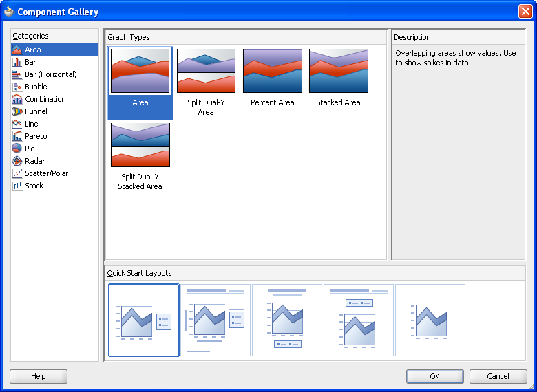Click the 'Split Dual-Y Area' caption
The width and height of the screenshot is (537, 392).
(x=206, y=107)
